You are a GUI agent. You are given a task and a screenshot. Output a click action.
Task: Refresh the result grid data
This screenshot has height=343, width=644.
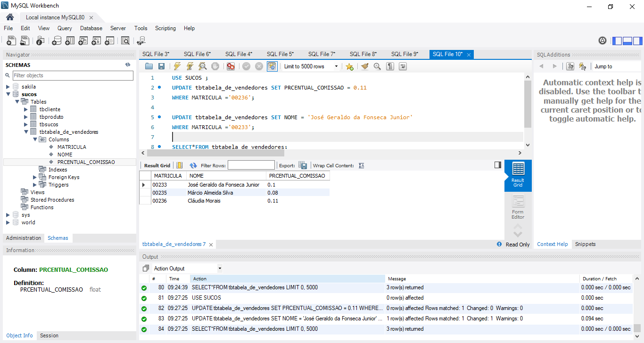(193, 165)
